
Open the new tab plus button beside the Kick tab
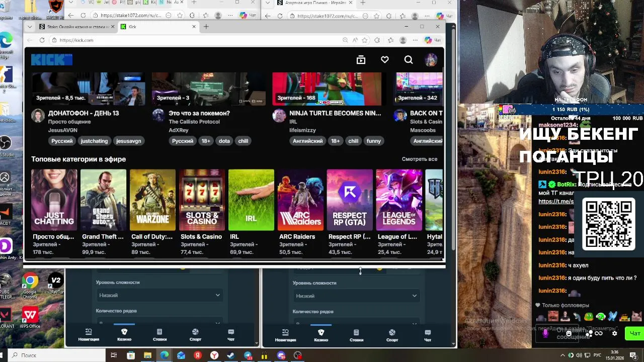(x=206, y=27)
